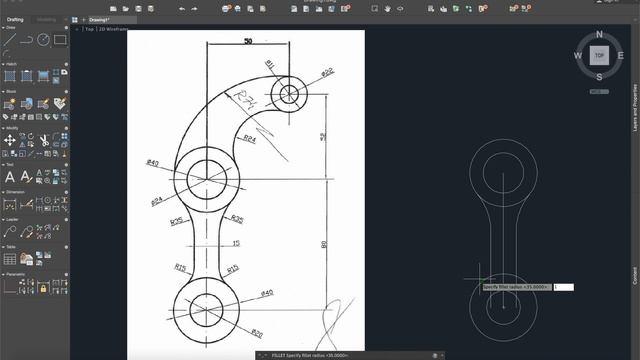Click the Redo arrow in top toolbar
Screen dimensions: 640x360
point(194,9)
